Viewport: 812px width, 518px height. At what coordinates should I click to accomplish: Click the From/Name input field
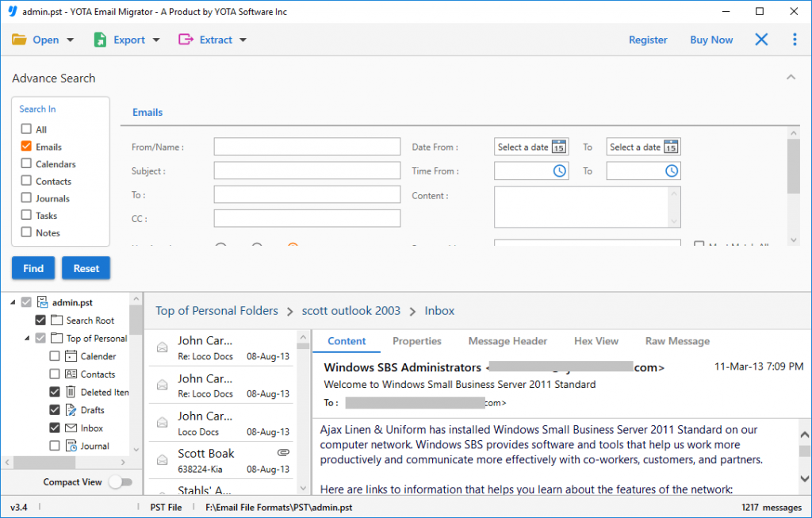point(307,147)
